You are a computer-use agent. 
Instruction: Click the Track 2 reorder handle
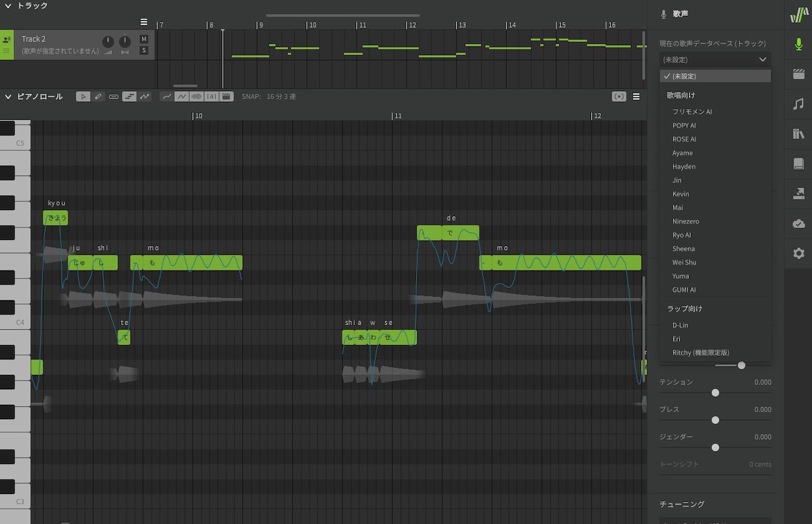7,51
